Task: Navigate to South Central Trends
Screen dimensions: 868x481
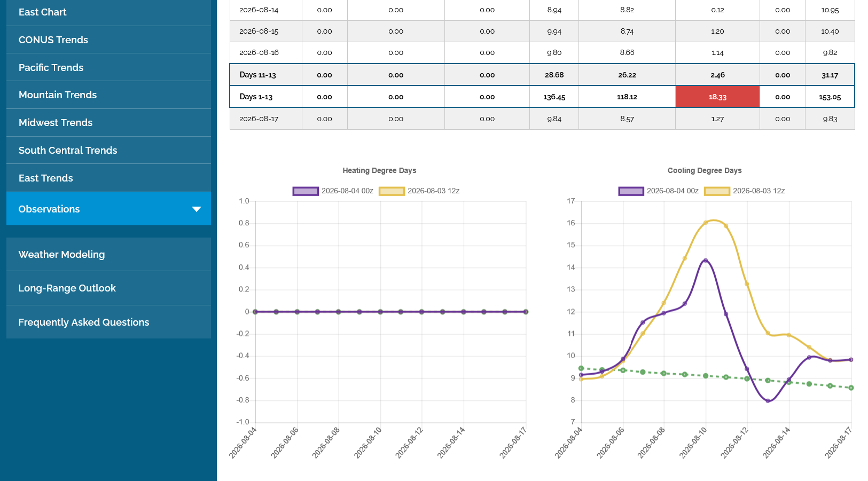Action: [x=108, y=151]
